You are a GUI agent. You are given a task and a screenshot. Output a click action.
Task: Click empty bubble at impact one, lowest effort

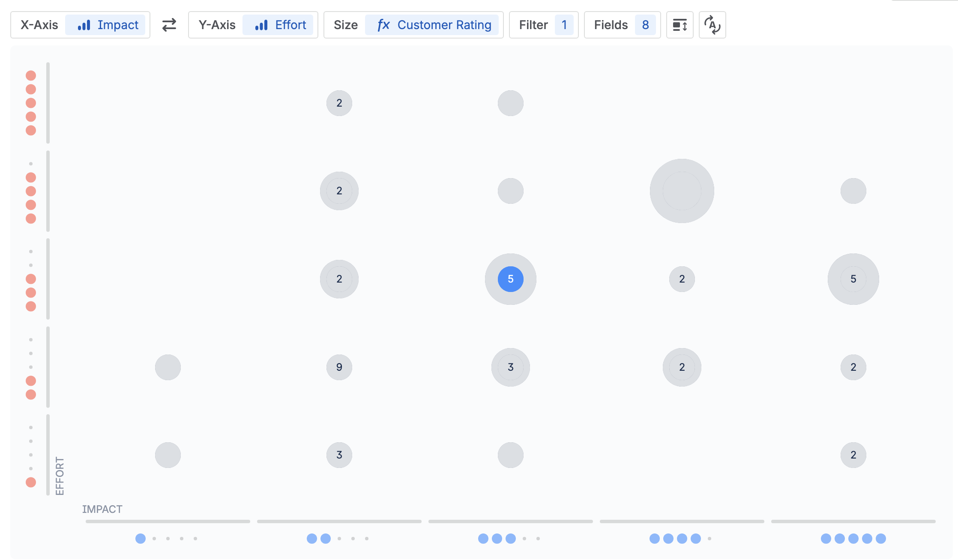click(x=168, y=455)
